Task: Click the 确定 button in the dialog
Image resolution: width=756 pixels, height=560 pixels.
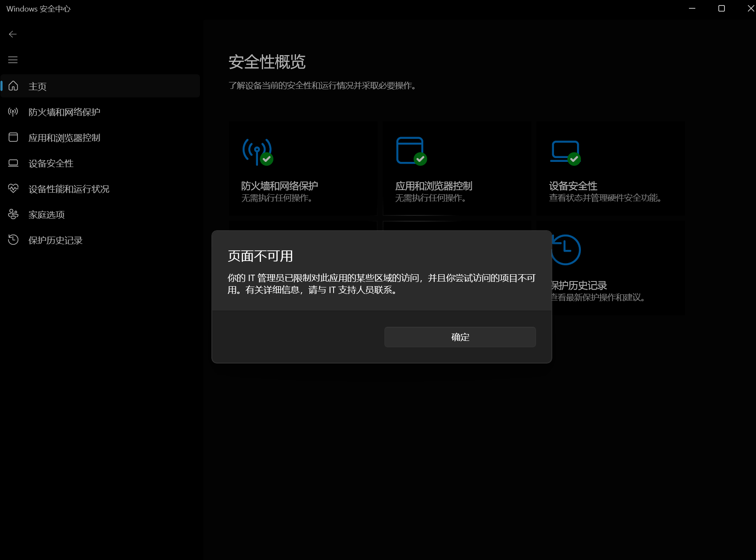Action: [x=460, y=337]
